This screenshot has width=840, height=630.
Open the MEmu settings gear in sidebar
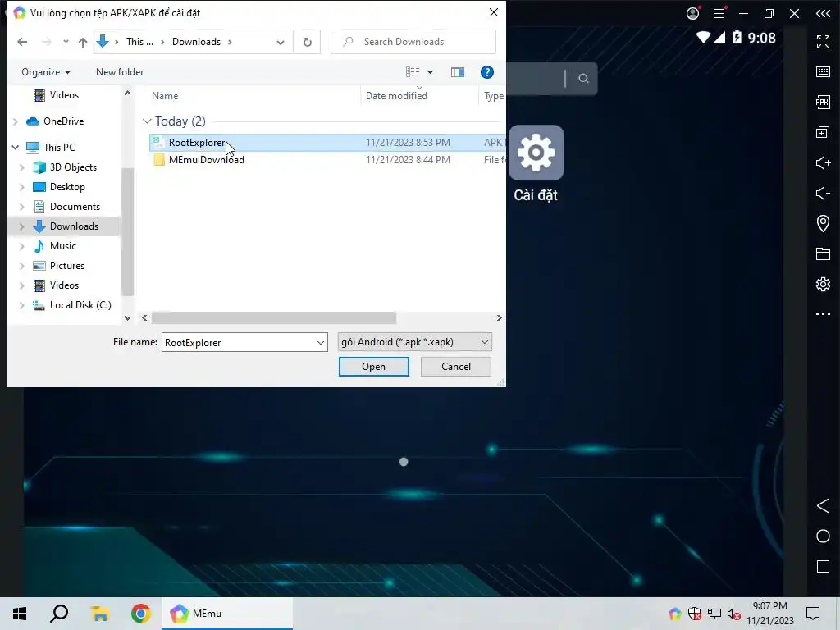click(x=823, y=284)
